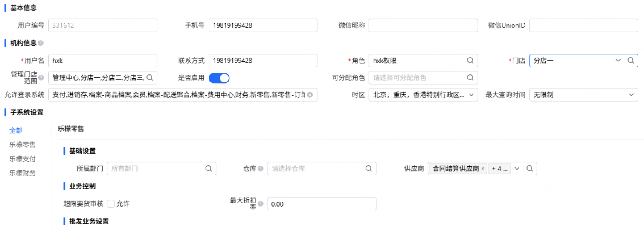This screenshot has height=228, width=644.
Task: Toggle the 是否启用 switch
Action: point(219,78)
